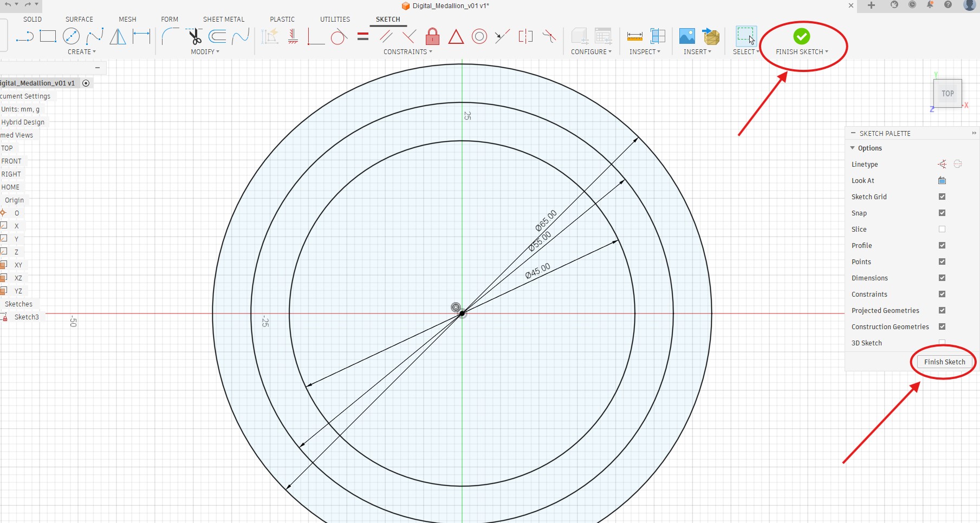Image resolution: width=980 pixels, height=523 pixels.
Task: Click the Look At icon in Sketch Palette
Action: click(x=942, y=180)
